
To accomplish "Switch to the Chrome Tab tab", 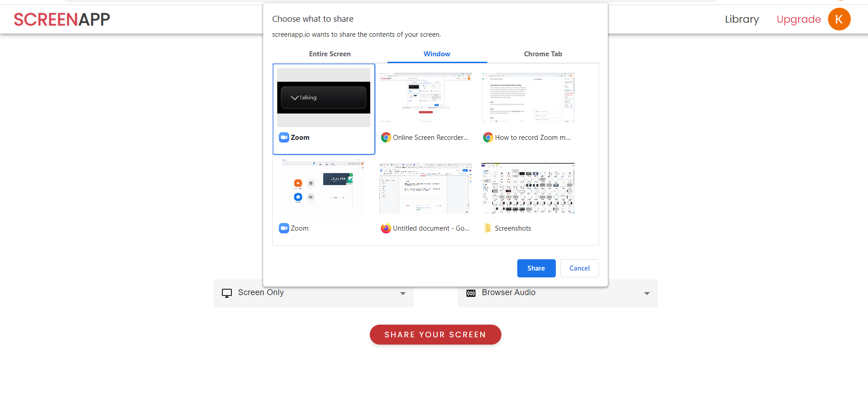I will pos(543,54).
